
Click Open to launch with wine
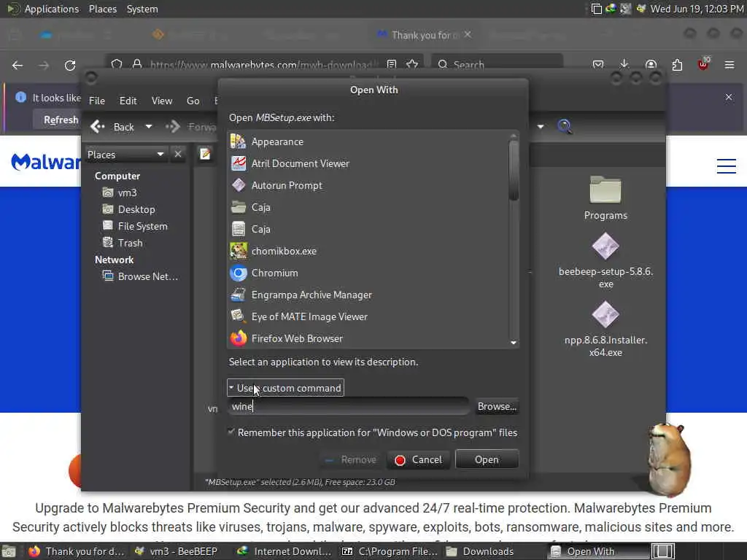487,459
